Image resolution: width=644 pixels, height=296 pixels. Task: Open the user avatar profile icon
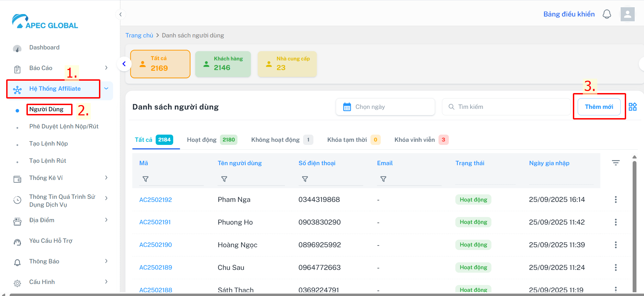point(627,14)
